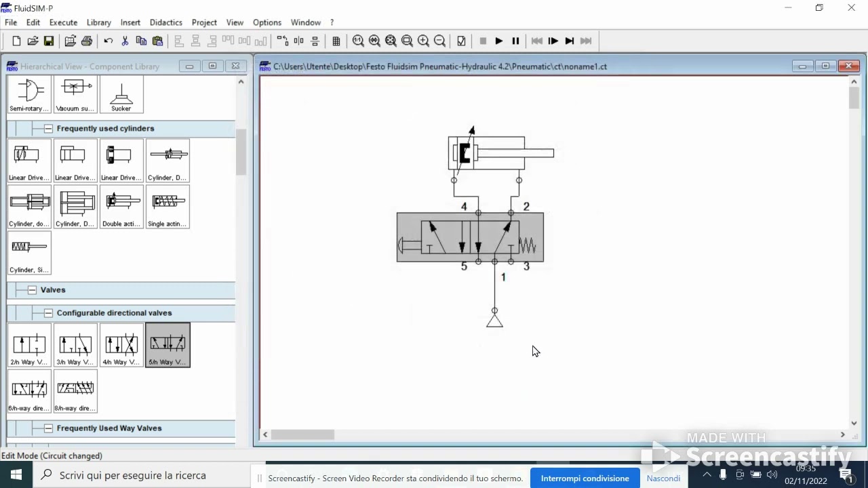The width and height of the screenshot is (868, 488).
Task: Click the simulate to next state icon
Action: 570,41
